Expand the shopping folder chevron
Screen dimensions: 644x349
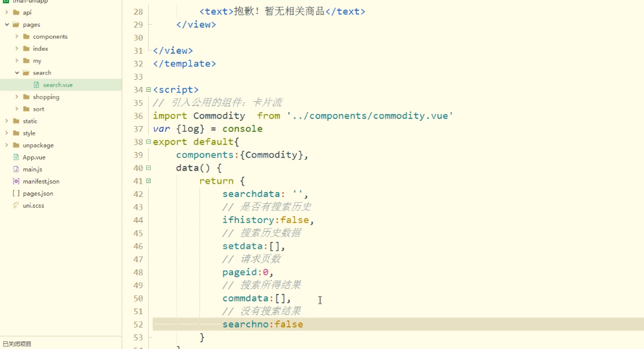(17, 97)
